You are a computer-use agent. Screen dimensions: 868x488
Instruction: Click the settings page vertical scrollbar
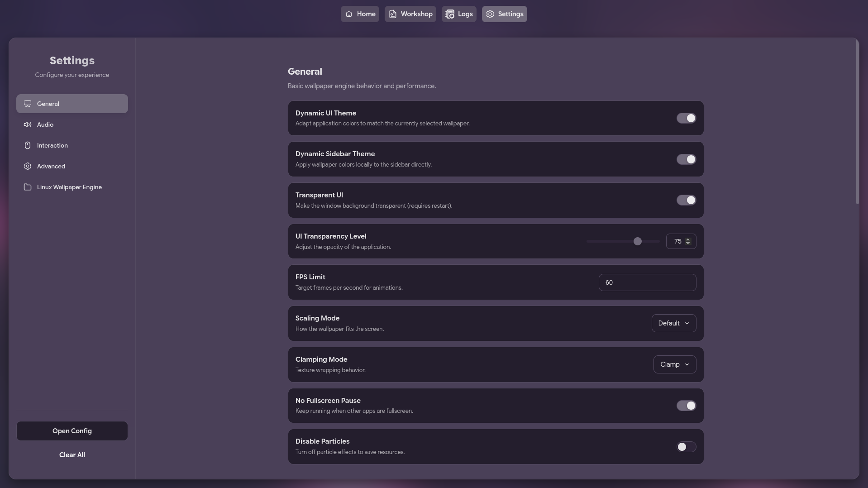(x=857, y=121)
